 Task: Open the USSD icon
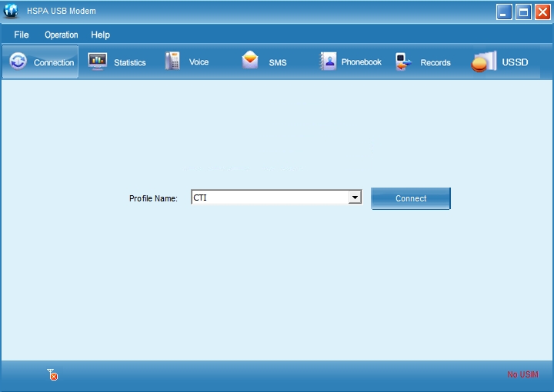pos(484,61)
